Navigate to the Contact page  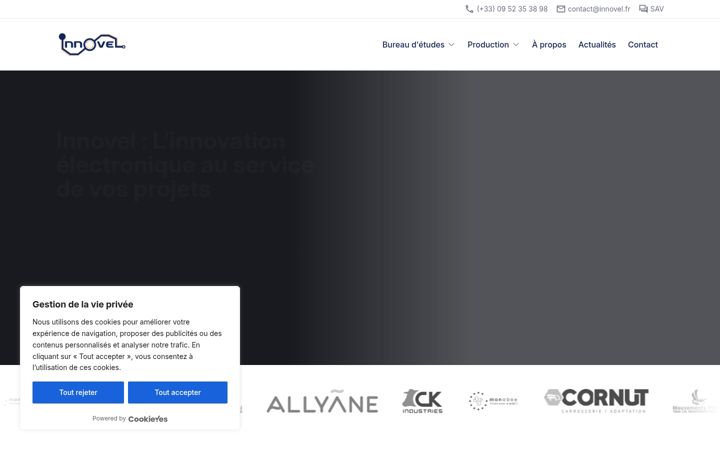pos(643,45)
